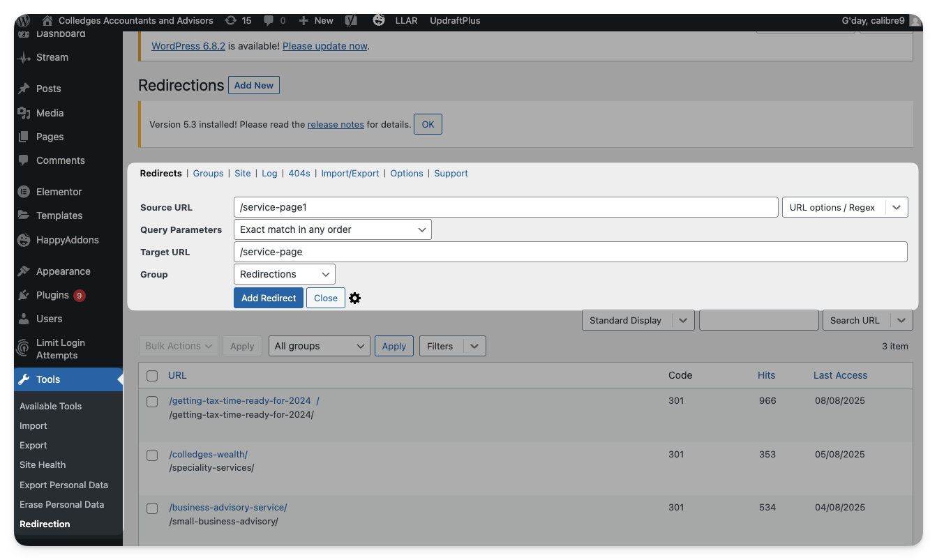
Task: Open the Import/Export tab
Action: [x=350, y=173]
